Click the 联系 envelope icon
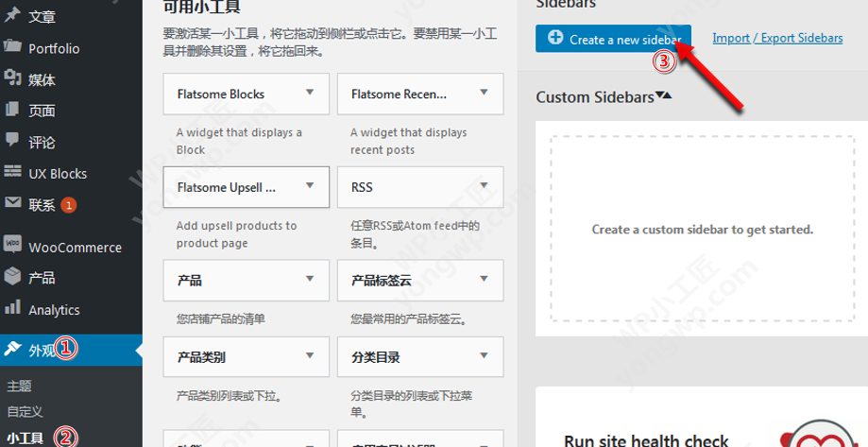 (x=12, y=203)
